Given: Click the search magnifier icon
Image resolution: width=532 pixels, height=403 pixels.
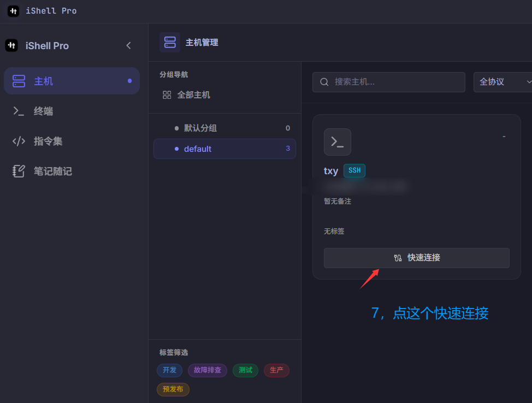Looking at the screenshot, I should tap(324, 82).
